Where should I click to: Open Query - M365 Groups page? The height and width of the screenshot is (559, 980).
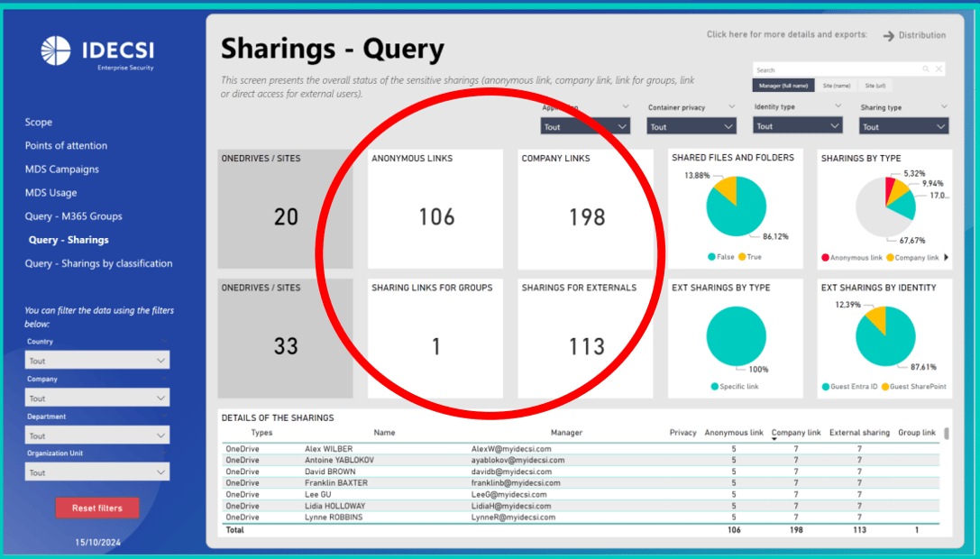(73, 216)
